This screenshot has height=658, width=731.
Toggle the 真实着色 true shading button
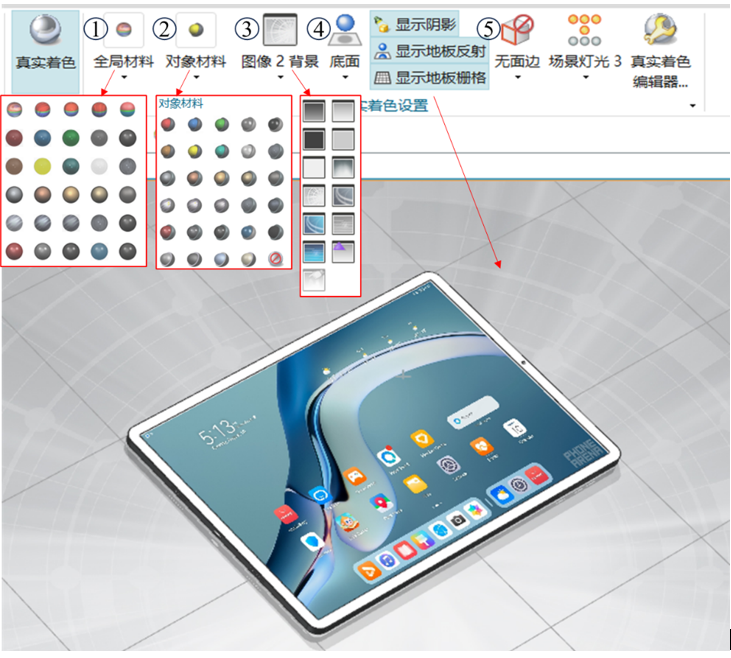(45, 51)
